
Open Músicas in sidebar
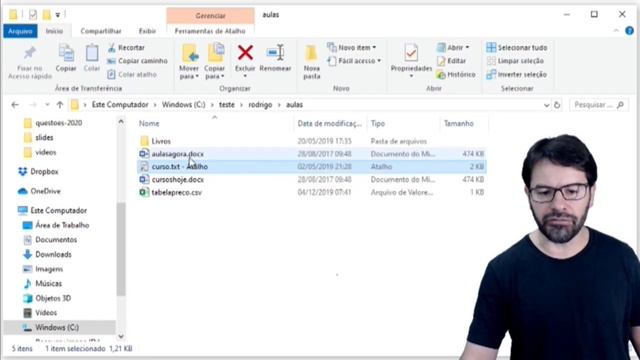[x=49, y=284]
